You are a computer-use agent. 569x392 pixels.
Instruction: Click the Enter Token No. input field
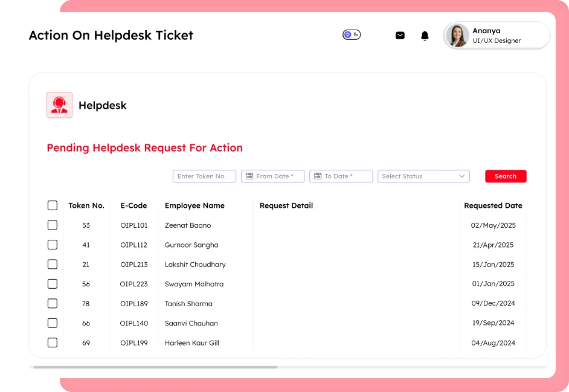pos(204,176)
